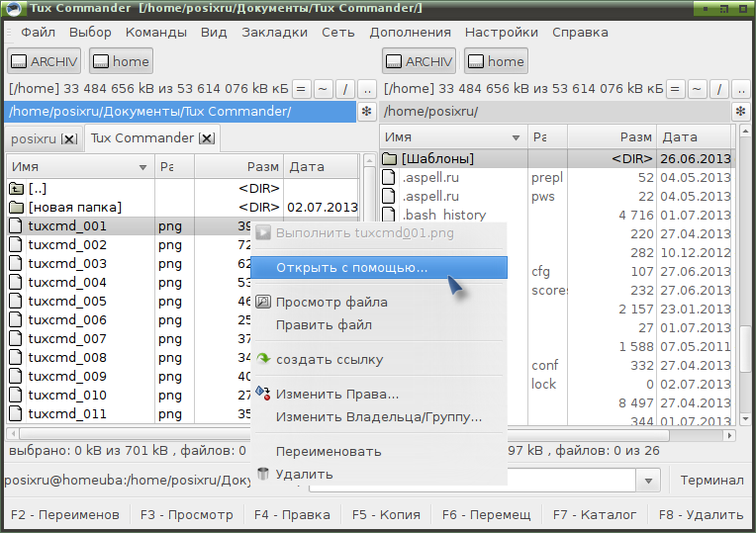The height and width of the screenshot is (533, 756).
Task: Select file tuxcmd_006
Action: [x=130, y=320]
